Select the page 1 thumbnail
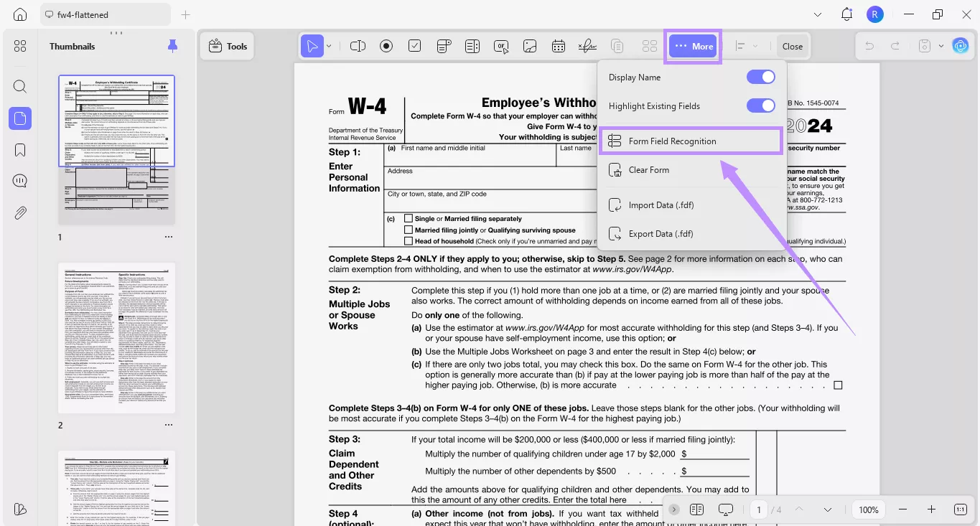The width and height of the screenshot is (980, 526). [116, 150]
